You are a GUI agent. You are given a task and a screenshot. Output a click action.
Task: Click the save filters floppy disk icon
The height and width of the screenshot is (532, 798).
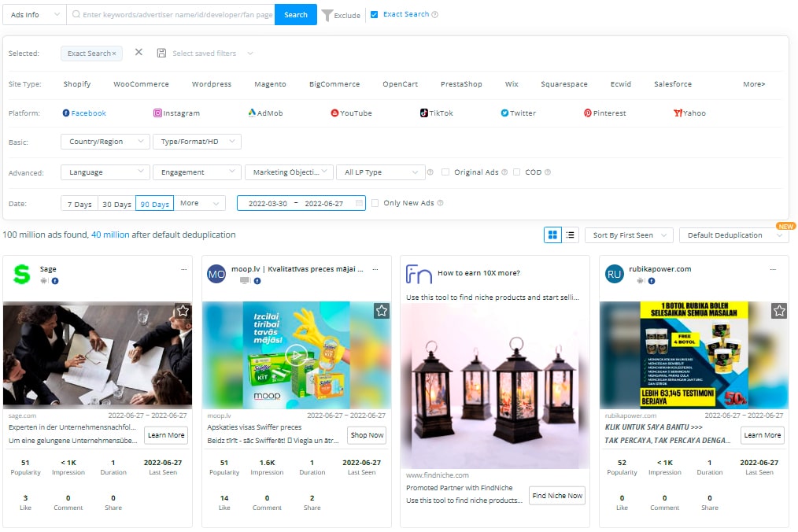pyautogui.click(x=161, y=53)
